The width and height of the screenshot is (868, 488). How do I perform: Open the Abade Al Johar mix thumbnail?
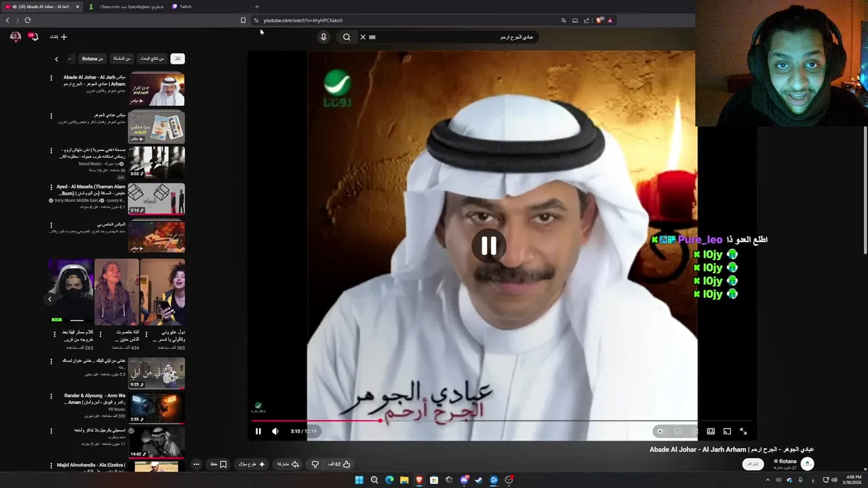point(156,89)
